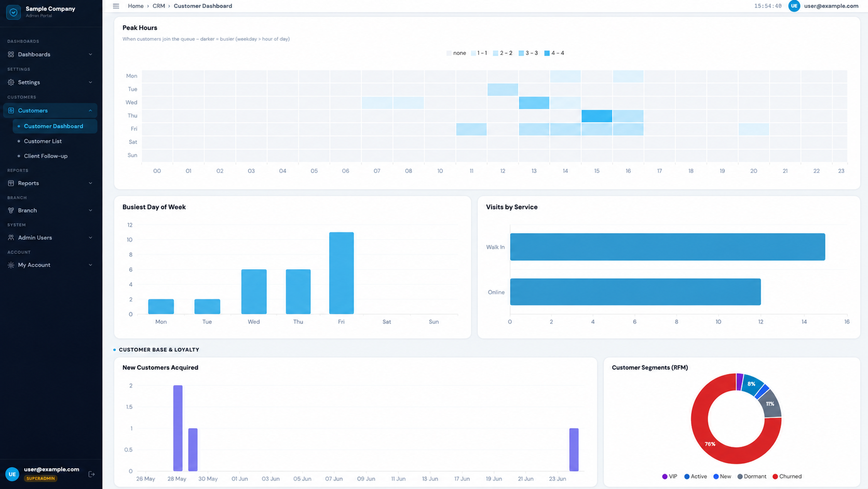The width and height of the screenshot is (868, 489).
Task: Click the Tuesday 12:00 heatmap cell
Action: pyautogui.click(x=503, y=89)
